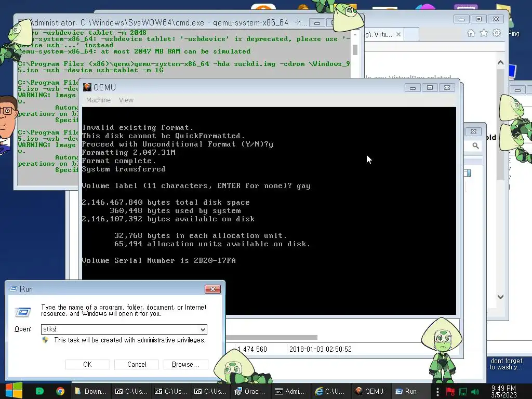This screenshot has height=399, width=532.
Task: Click OK in the Run dialog
Action: 87,364
